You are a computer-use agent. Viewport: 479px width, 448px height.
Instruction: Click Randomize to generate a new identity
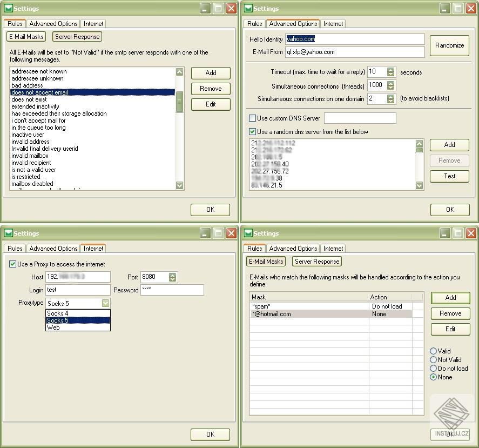click(x=449, y=45)
